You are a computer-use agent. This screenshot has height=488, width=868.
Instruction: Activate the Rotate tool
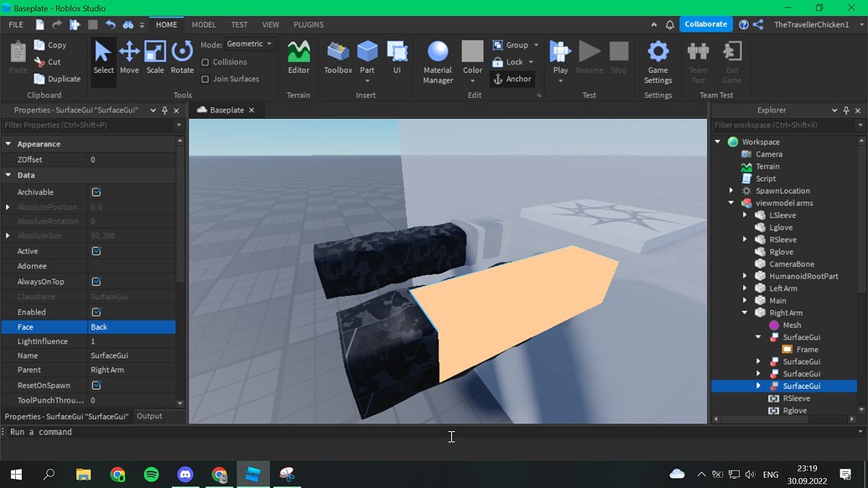pyautogui.click(x=181, y=59)
